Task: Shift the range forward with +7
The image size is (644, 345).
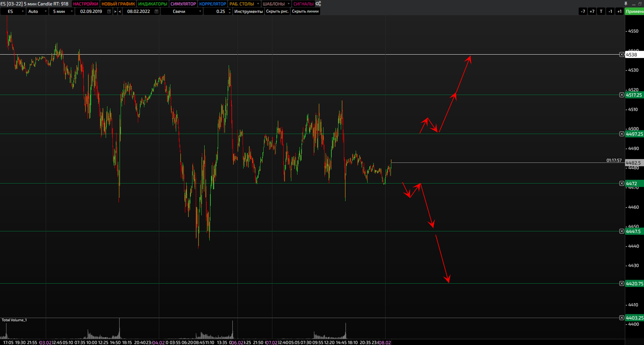Action: (592, 11)
